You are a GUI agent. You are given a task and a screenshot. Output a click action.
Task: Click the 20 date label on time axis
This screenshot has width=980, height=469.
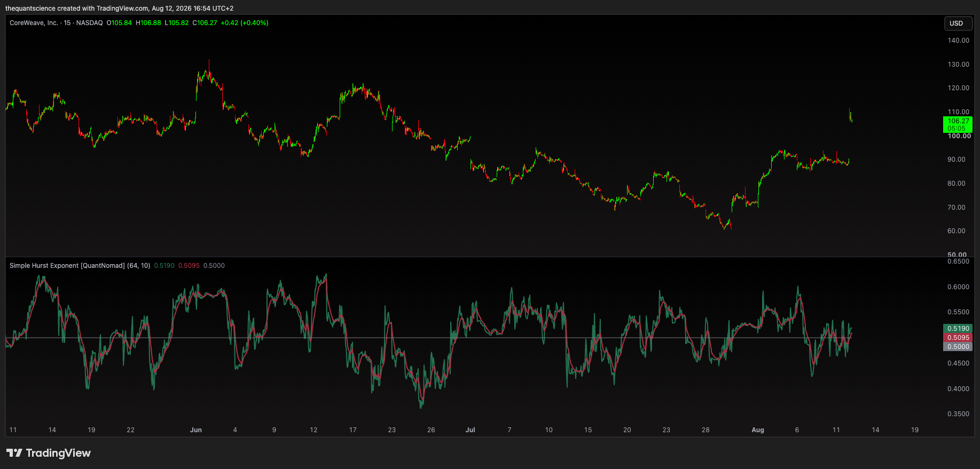627,430
